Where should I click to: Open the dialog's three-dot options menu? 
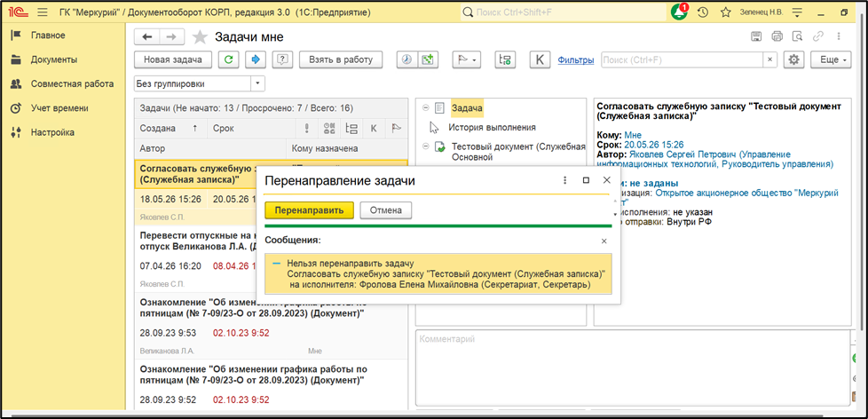coord(565,180)
